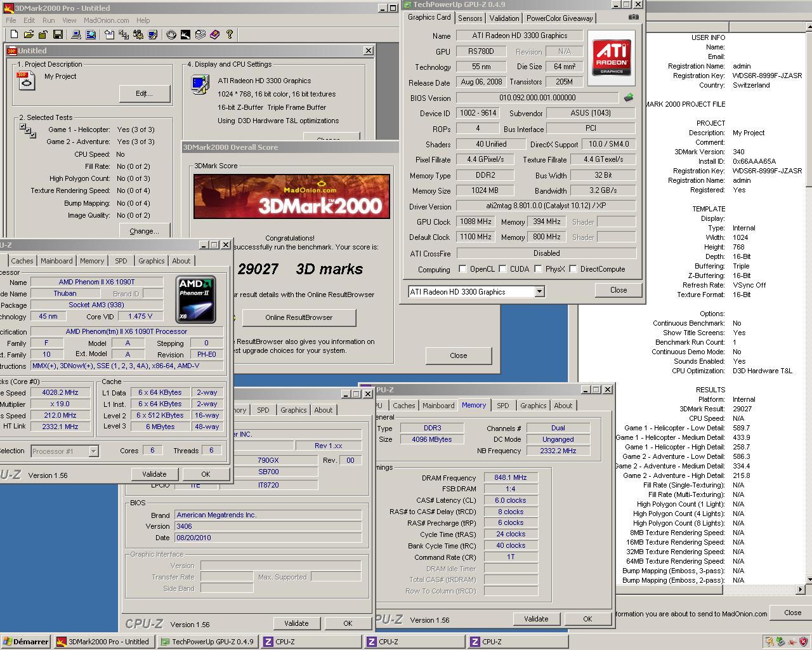The image size is (812, 650).
Task: Click the 29027 3D marks score
Action: [x=300, y=269]
